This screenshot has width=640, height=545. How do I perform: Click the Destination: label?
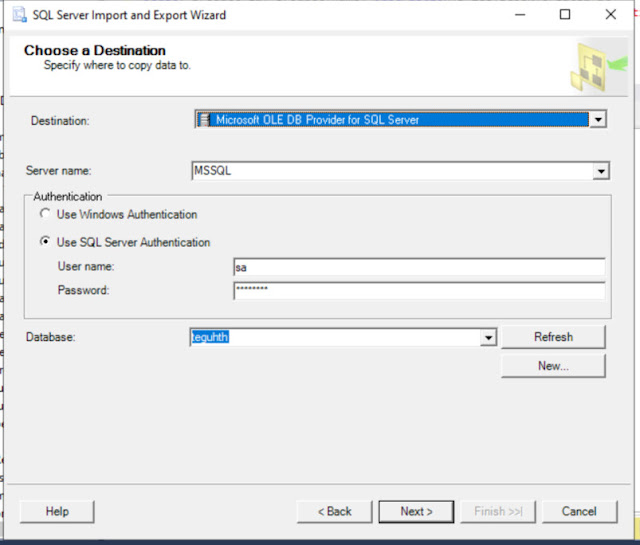[60, 121]
